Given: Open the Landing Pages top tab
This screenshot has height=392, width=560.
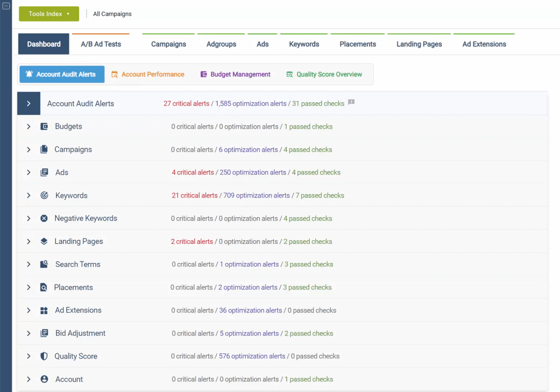Looking at the screenshot, I should (419, 44).
